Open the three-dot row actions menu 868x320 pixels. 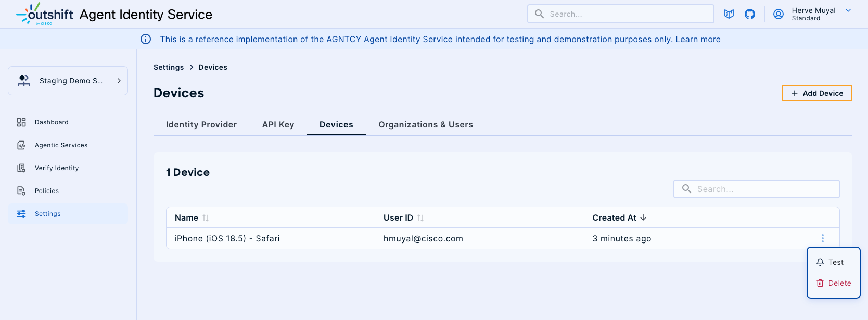tap(823, 238)
